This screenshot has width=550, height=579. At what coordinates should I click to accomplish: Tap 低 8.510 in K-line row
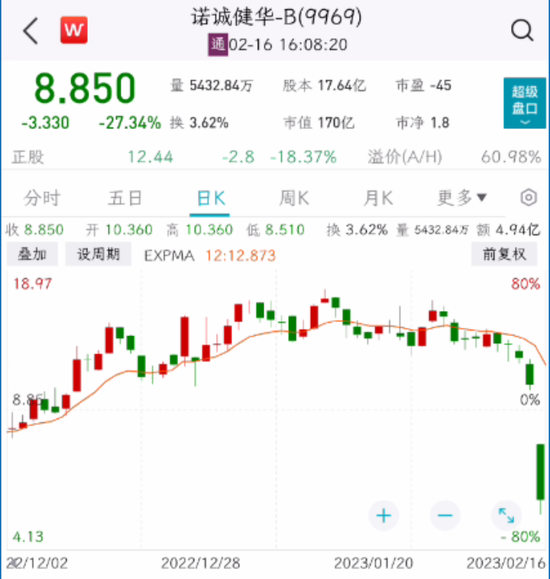[x=276, y=230]
